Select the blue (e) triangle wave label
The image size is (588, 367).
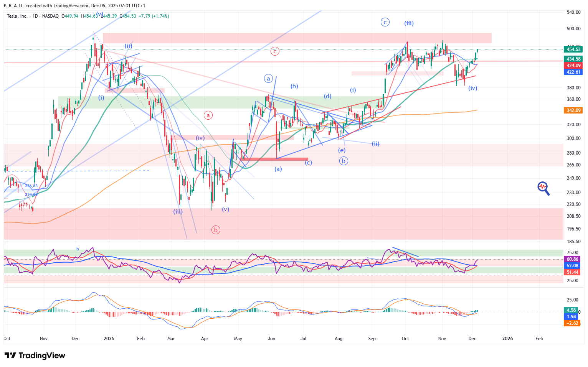[342, 150]
